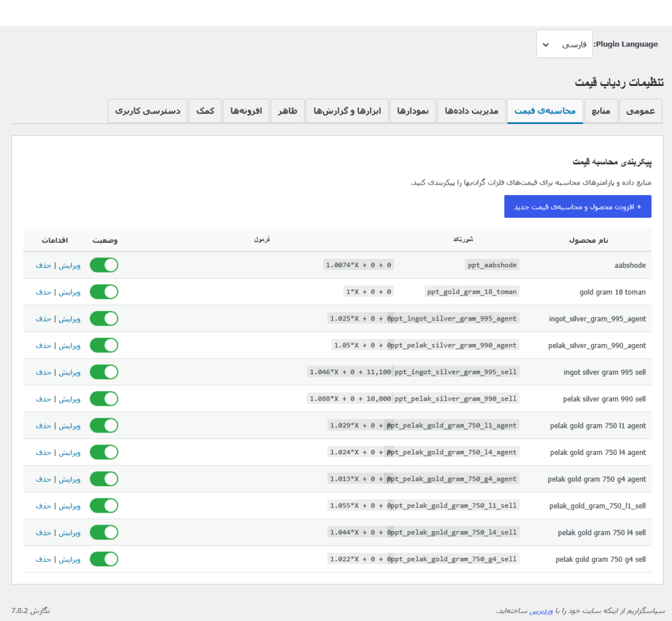Viewport: 672px width, 621px height.
Task: Click formula 1.0074*X + 0 + 0
Action: click(358, 265)
